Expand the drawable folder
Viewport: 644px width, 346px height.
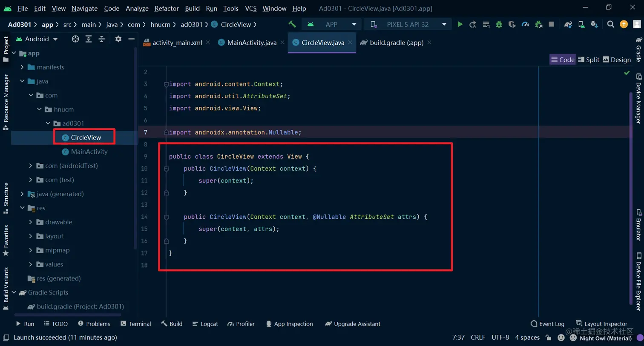pos(31,222)
